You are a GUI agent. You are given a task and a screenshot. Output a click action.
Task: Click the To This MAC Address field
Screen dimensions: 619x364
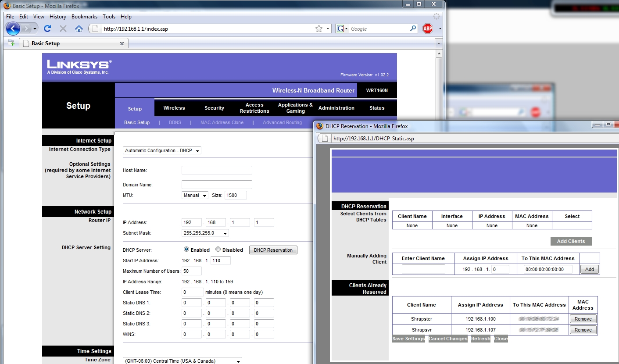pyautogui.click(x=548, y=269)
